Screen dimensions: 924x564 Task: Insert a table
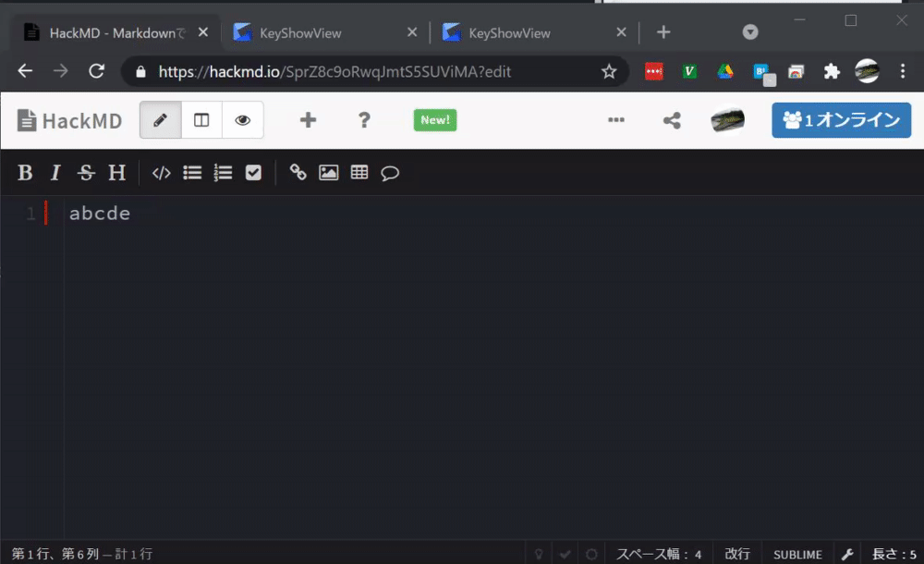pyautogui.click(x=359, y=172)
